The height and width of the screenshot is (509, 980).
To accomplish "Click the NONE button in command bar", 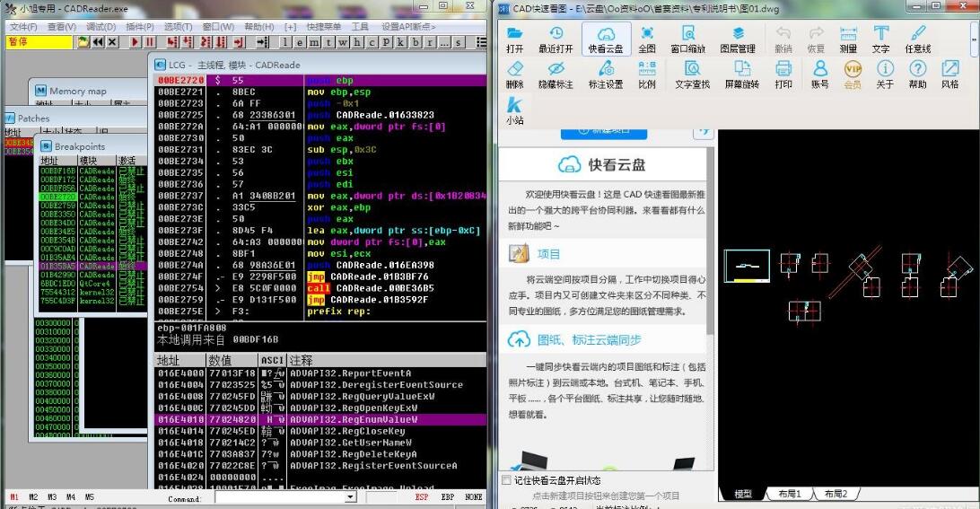I will pos(474,497).
